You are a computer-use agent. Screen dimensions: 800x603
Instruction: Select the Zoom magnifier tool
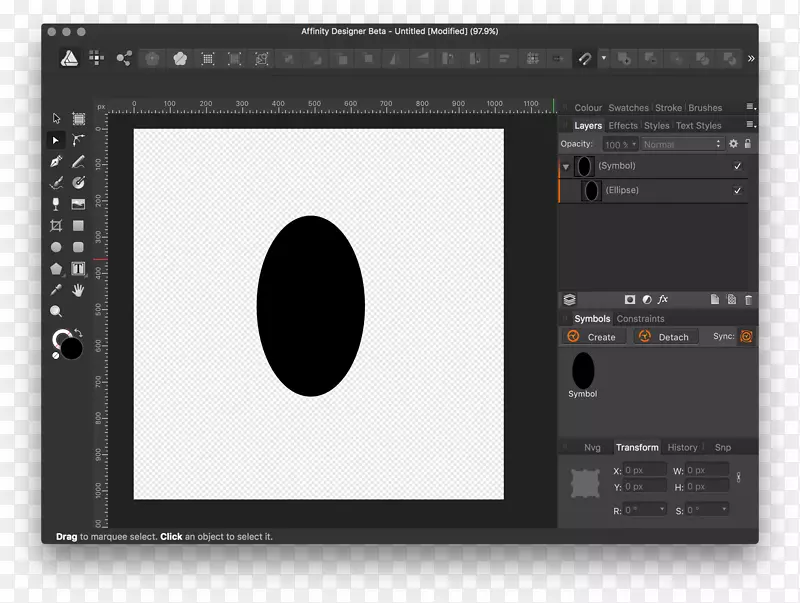tap(56, 311)
